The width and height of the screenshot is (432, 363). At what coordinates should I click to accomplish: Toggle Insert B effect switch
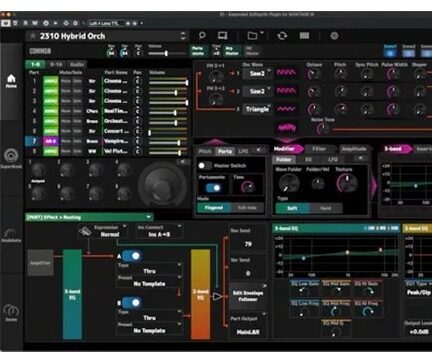(x=131, y=302)
